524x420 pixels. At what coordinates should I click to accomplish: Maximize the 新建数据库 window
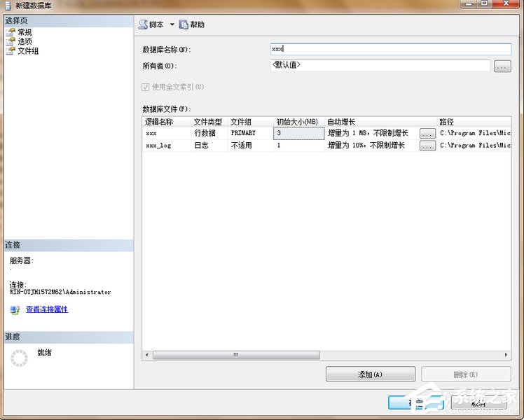[484, 4]
